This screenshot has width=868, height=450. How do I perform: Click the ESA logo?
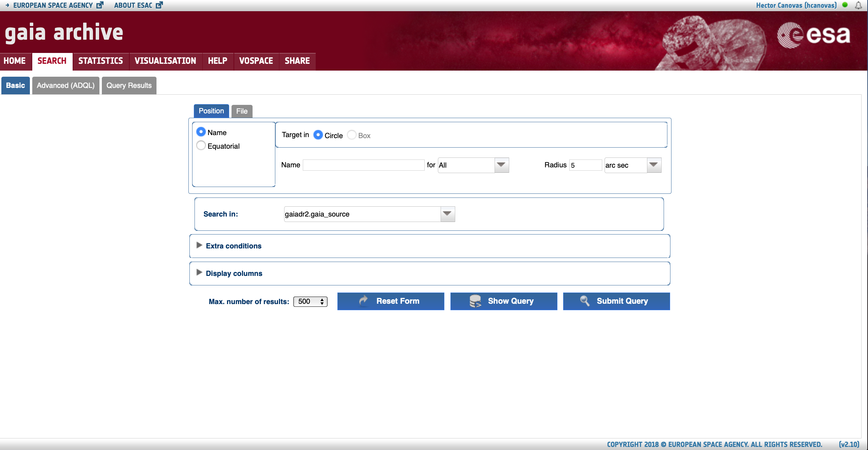pyautogui.click(x=814, y=35)
